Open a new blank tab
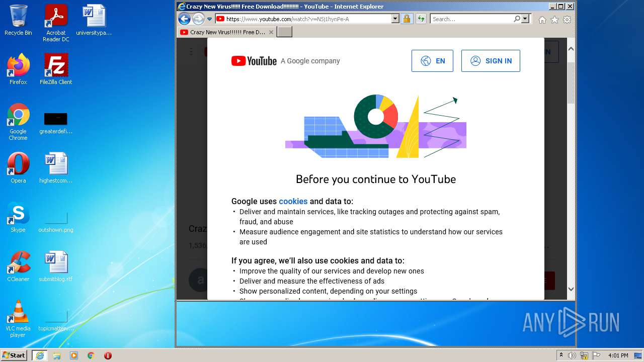Viewport: 644px width, 362px height. [x=285, y=32]
